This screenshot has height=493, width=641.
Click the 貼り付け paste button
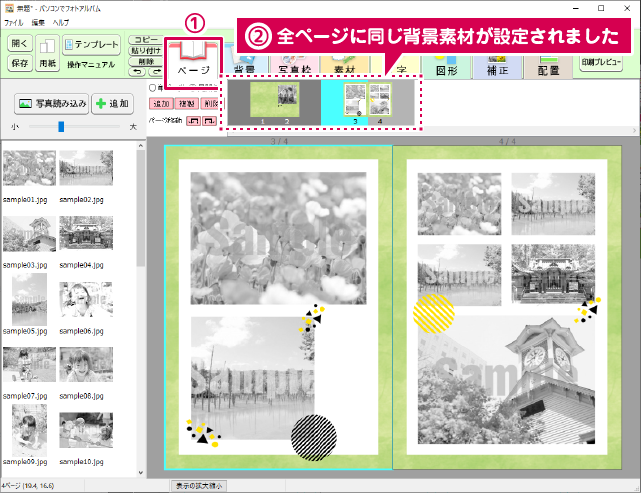click(x=146, y=51)
